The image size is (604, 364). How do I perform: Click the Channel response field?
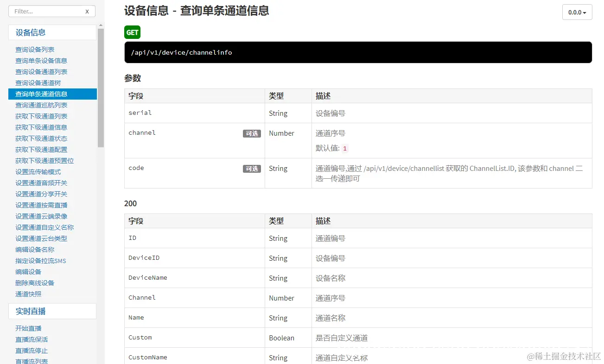(142, 297)
